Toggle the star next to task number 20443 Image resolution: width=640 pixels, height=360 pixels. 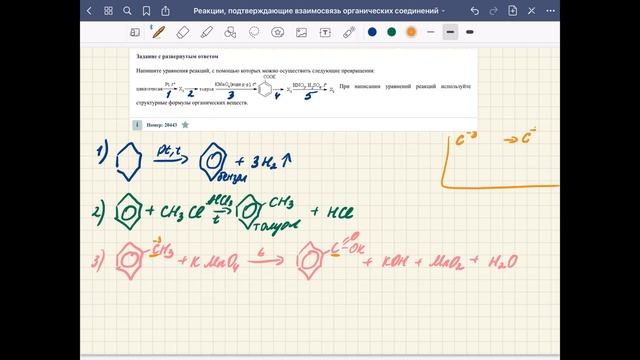[185, 125]
